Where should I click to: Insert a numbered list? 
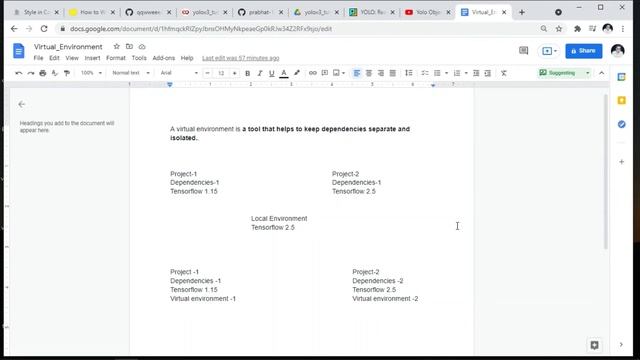click(x=457, y=73)
